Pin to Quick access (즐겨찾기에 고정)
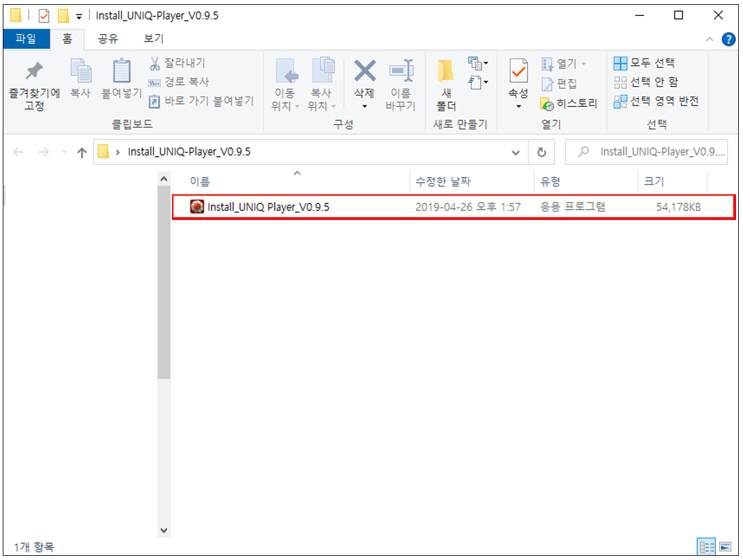 [34, 85]
